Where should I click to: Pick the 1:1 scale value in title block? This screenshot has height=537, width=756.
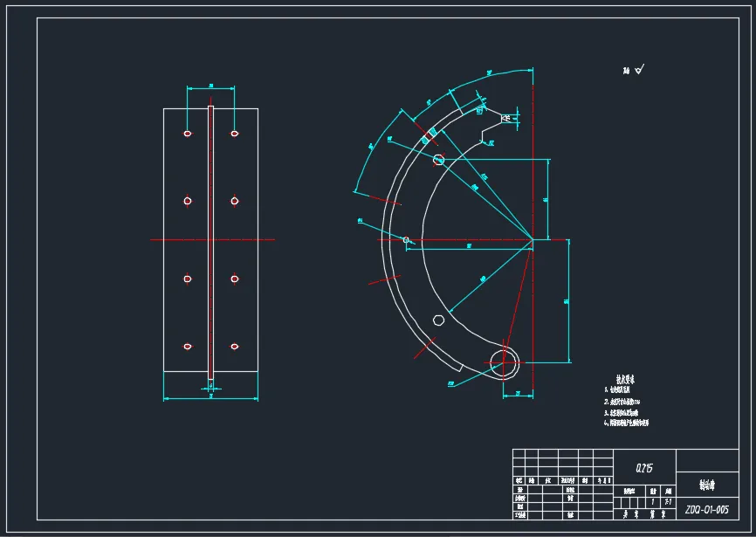[x=668, y=502]
